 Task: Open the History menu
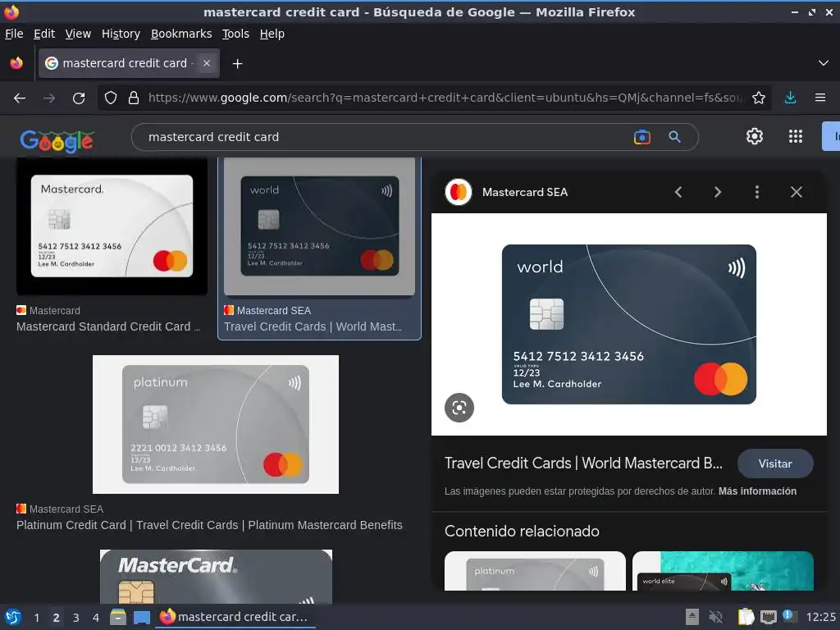coord(121,34)
